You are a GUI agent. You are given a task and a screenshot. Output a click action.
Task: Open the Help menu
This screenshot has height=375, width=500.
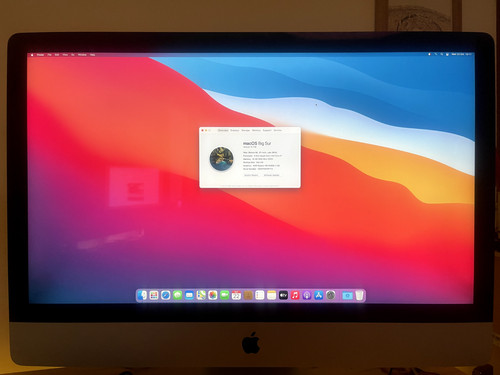pos(92,55)
